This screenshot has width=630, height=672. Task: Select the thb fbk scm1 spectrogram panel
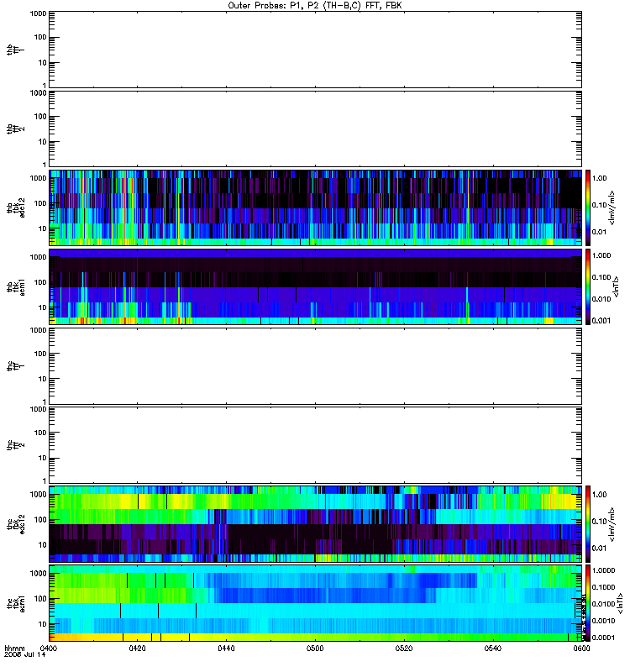(316, 286)
